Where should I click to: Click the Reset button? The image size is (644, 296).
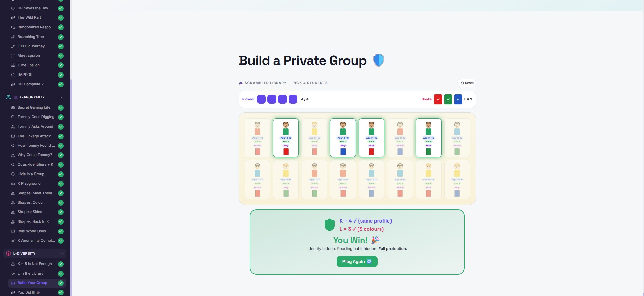(467, 83)
